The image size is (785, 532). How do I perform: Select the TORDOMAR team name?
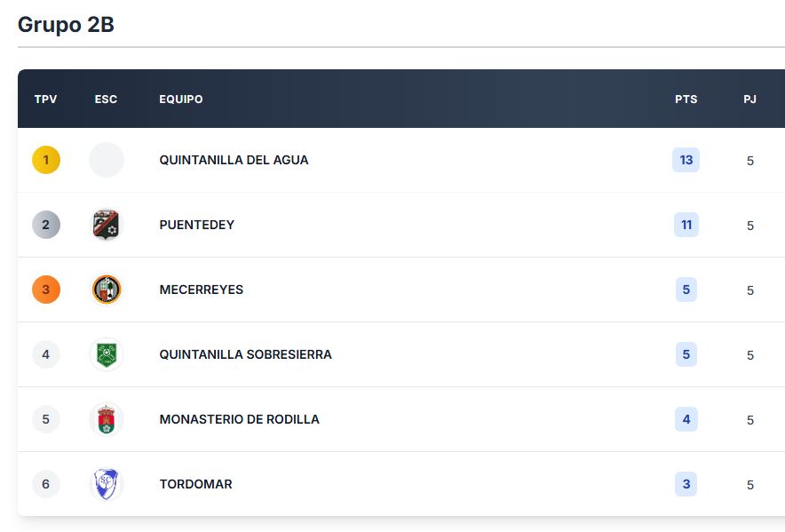(195, 484)
